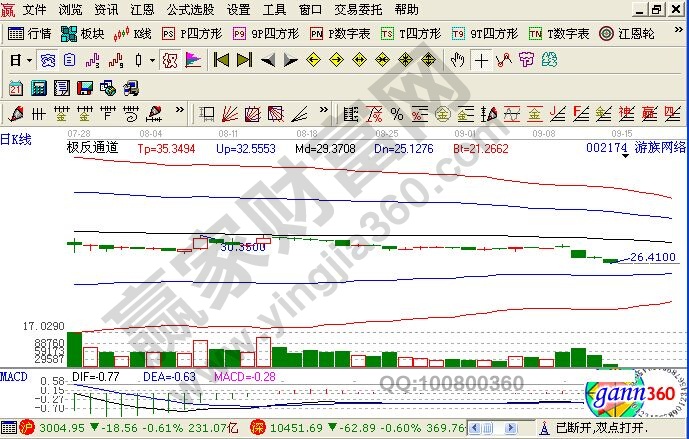Open the 行情 quotes view
This screenshot has height=439, width=689.
coord(29,34)
